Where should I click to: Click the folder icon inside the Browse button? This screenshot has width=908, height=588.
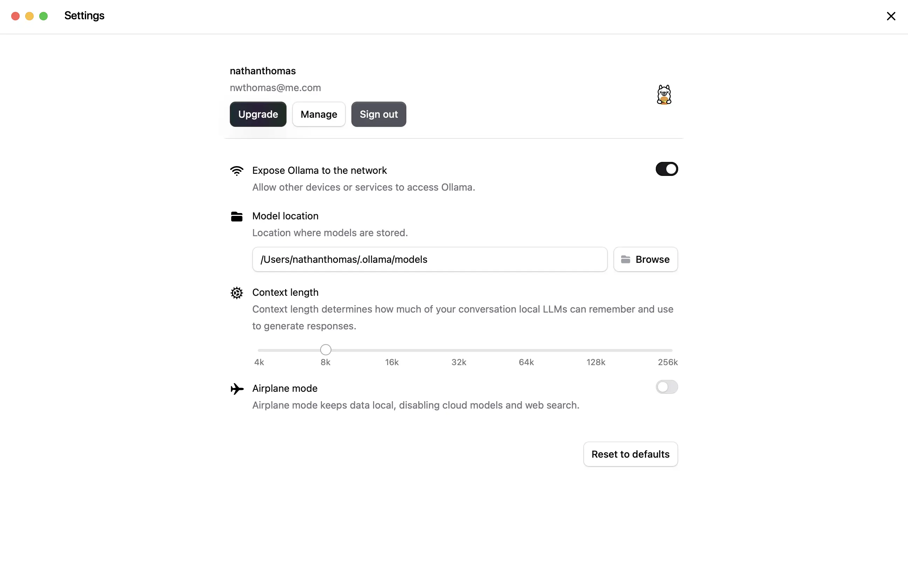pyautogui.click(x=625, y=259)
